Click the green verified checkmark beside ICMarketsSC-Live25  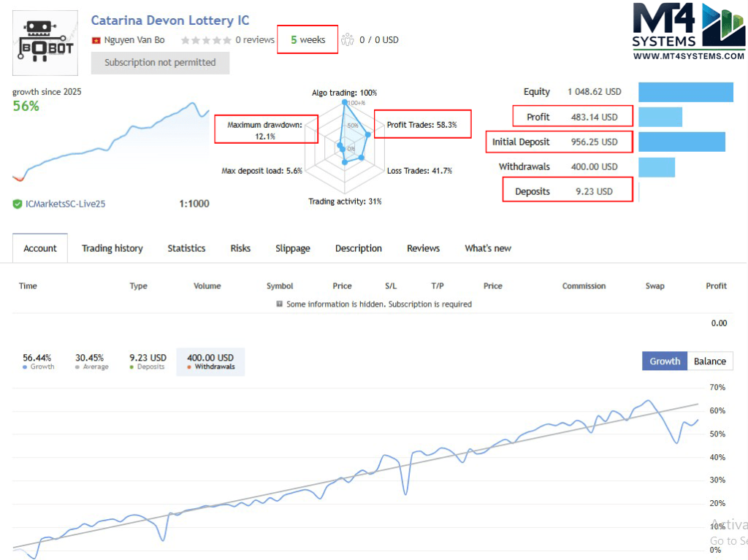point(17,204)
